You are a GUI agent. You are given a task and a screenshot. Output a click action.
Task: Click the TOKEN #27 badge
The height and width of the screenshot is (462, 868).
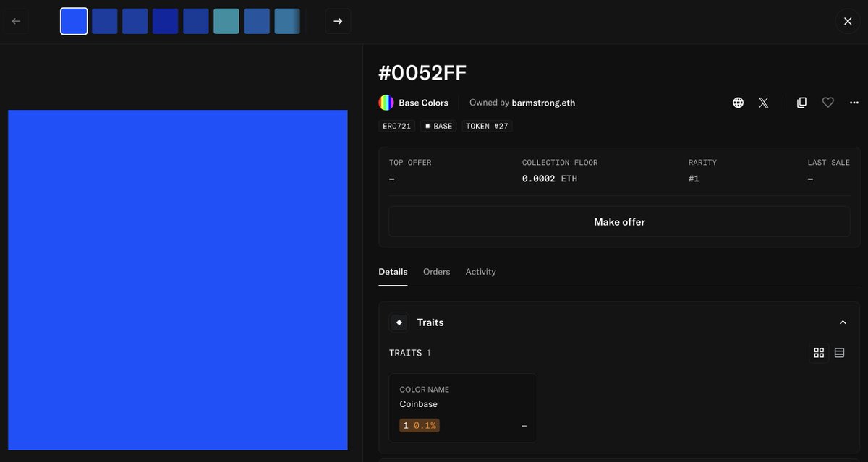coord(487,125)
